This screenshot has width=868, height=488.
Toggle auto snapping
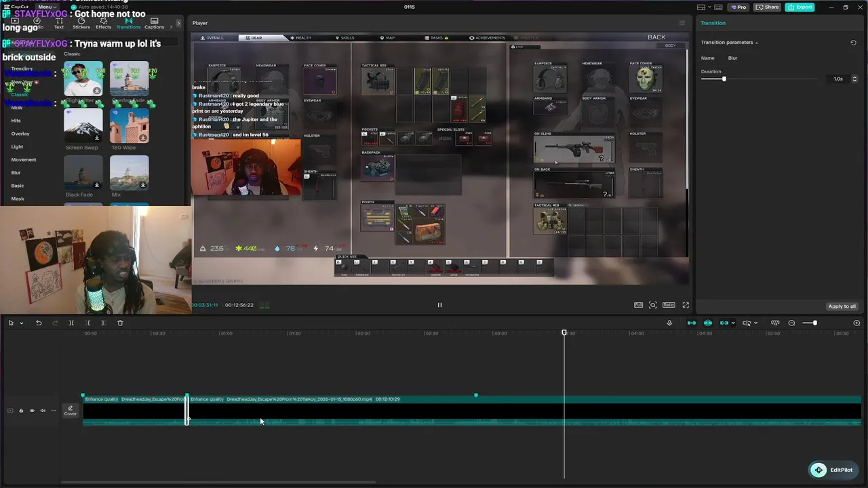click(708, 323)
